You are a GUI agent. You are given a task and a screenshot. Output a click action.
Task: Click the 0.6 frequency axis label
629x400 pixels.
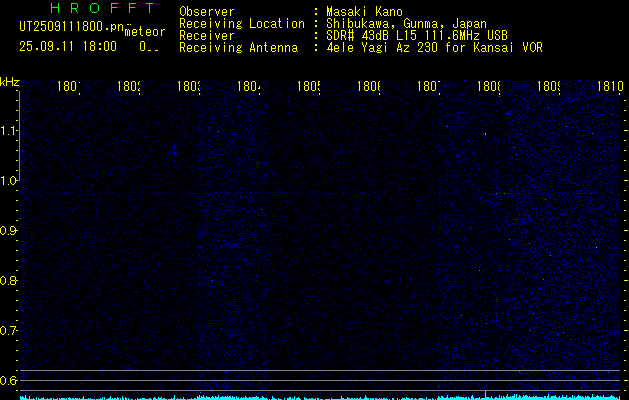click(8, 380)
